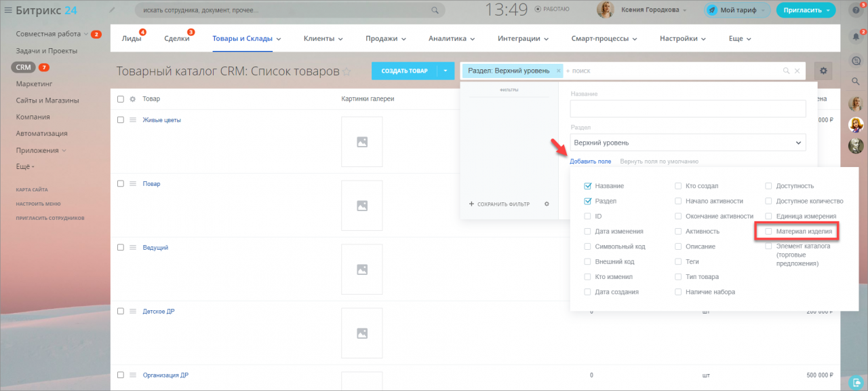Open the Раздел dropdown showing Верхний уровень

click(x=688, y=143)
